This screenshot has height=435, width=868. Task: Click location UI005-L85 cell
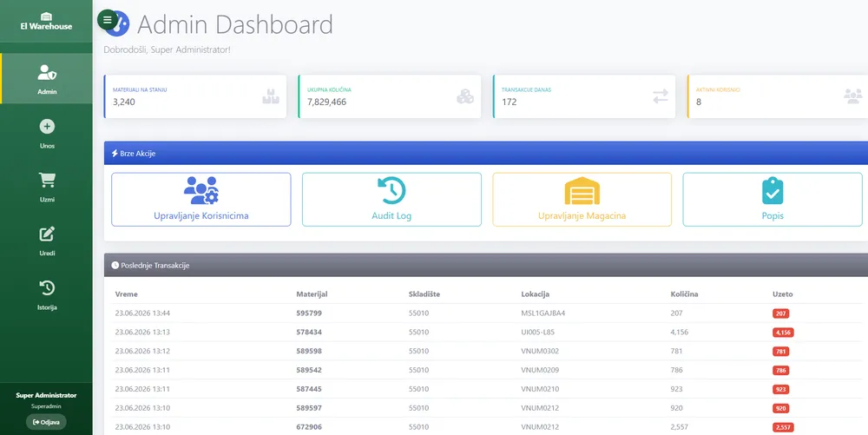pyautogui.click(x=539, y=332)
